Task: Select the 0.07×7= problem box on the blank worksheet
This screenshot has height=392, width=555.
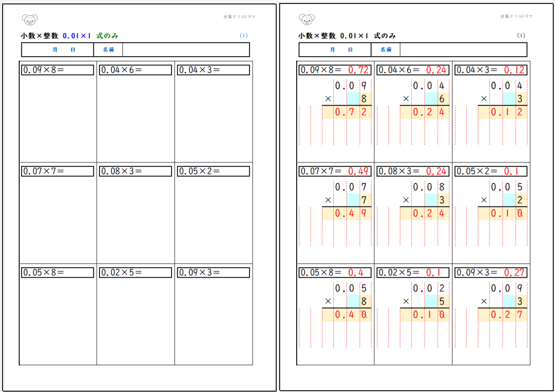Action: click(58, 171)
